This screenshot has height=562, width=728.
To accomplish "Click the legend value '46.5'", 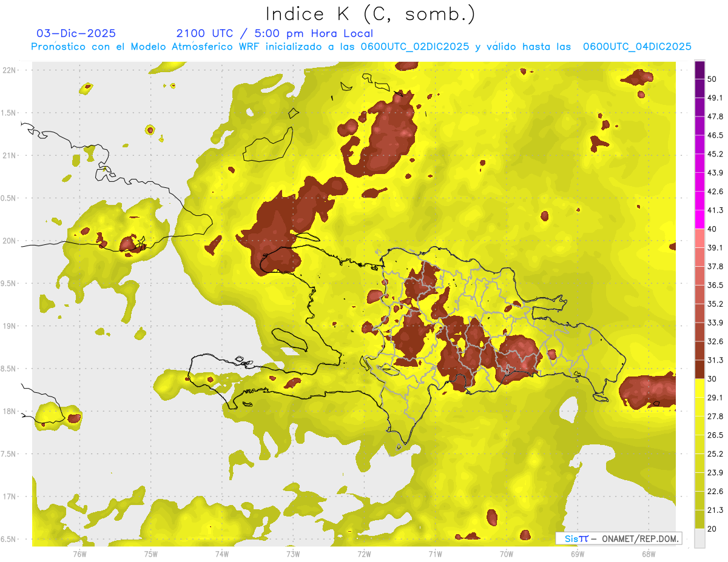I will (715, 135).
